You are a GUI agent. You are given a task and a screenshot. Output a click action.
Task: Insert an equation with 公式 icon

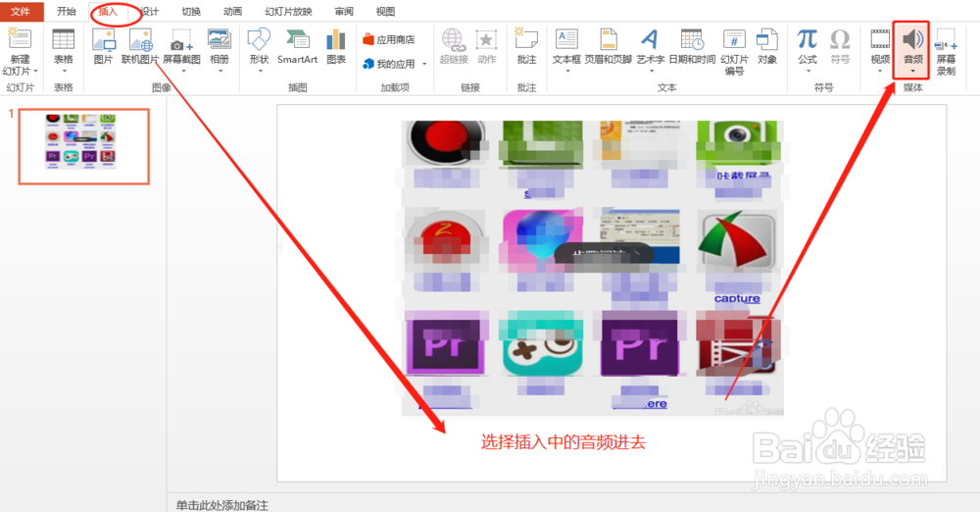(x=808, y=39)
